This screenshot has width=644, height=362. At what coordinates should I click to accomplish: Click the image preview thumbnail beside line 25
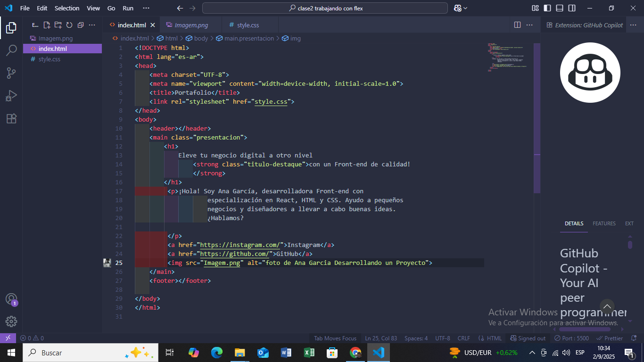click(107, 263)
